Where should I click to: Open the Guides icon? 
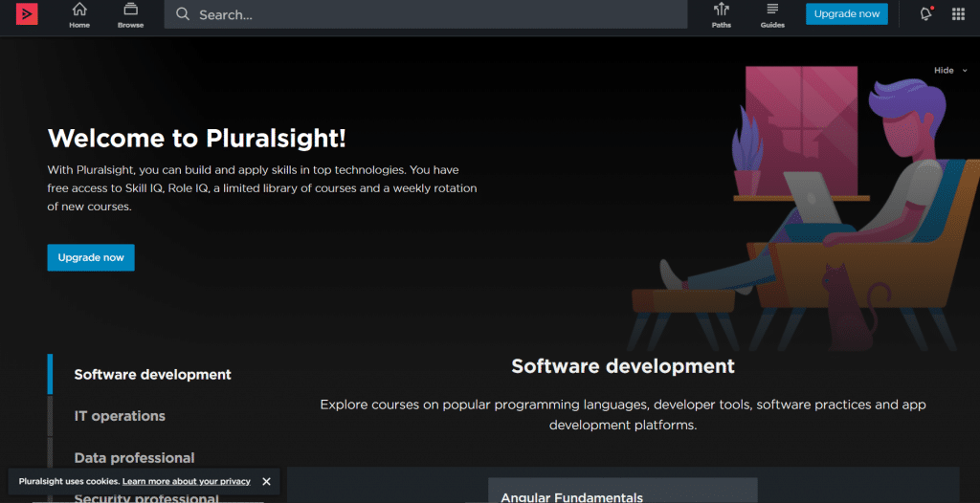point(772,15)
